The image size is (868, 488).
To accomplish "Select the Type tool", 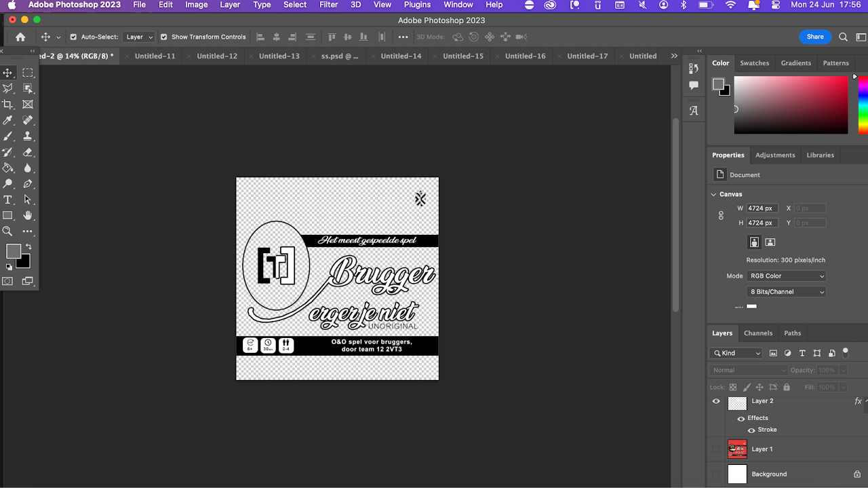I will point(8,200).
